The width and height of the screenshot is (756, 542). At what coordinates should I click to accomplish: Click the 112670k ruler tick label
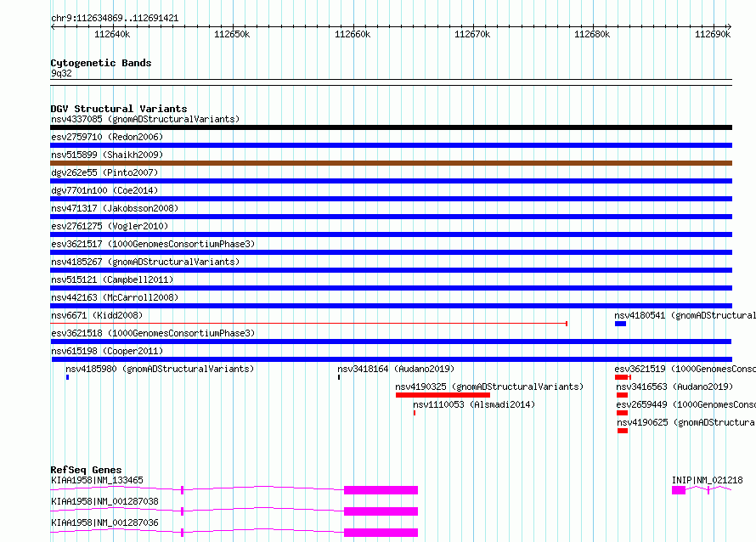point(472,34)
